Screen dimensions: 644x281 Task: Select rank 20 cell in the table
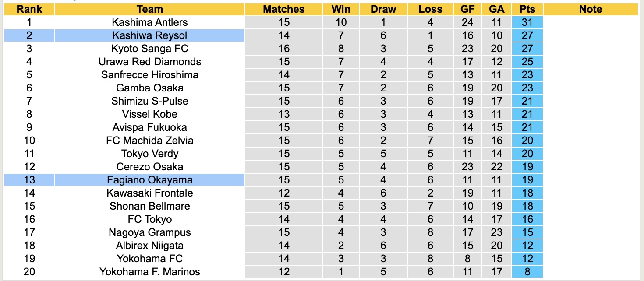tap(29, 272)
